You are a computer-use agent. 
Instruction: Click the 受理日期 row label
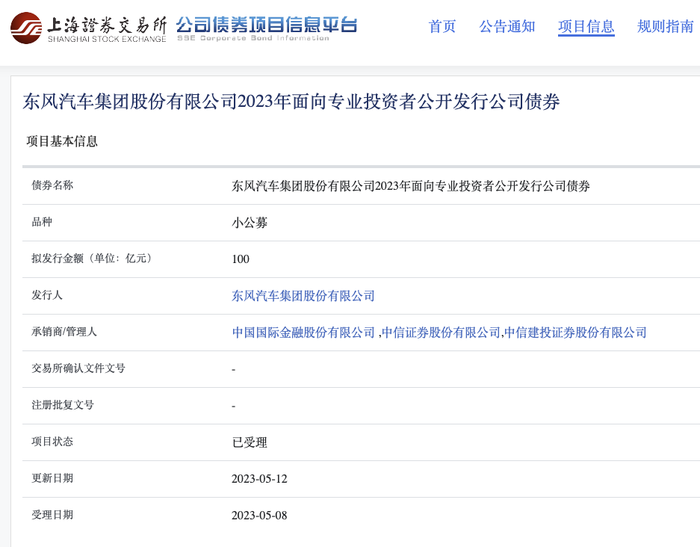pyautogui.click(x=52, y=515)
